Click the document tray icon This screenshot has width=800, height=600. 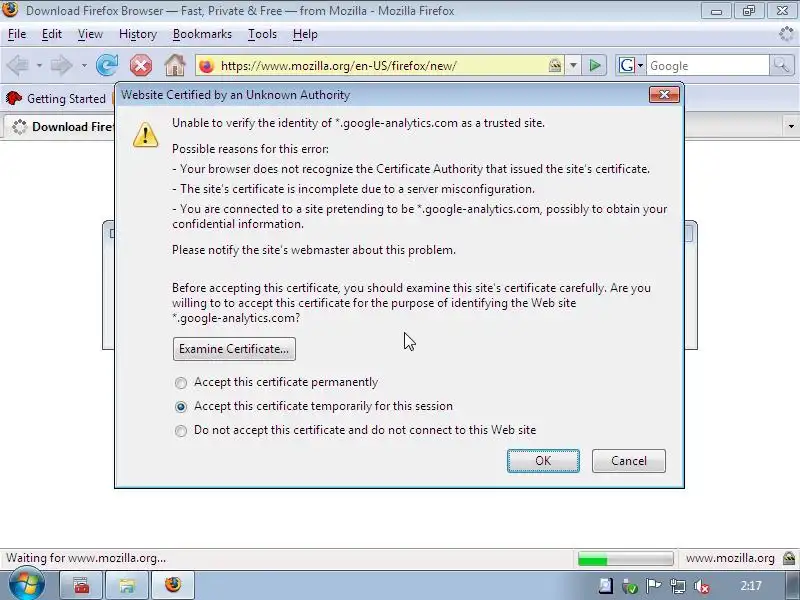click(606, 586)
